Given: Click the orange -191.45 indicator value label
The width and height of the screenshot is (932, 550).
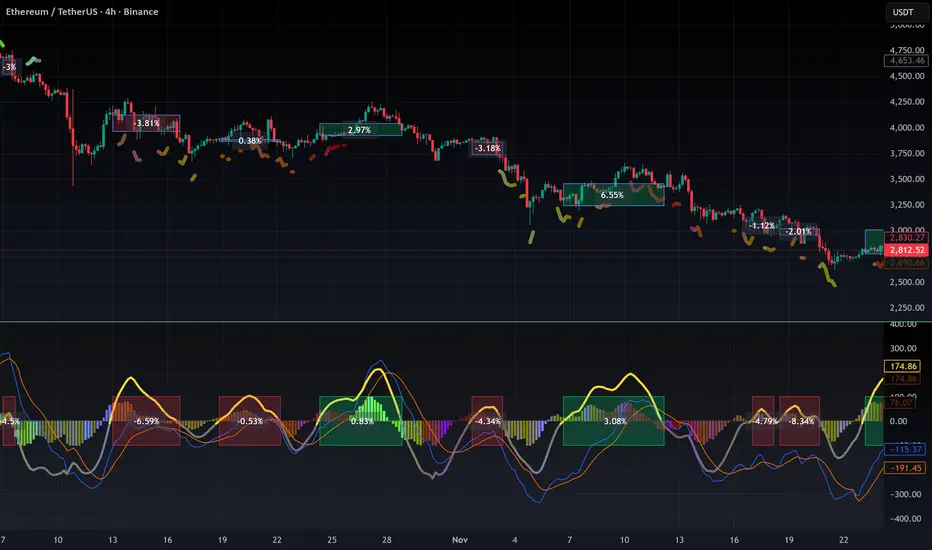Looking at the screenshot, I should [905, 468].
